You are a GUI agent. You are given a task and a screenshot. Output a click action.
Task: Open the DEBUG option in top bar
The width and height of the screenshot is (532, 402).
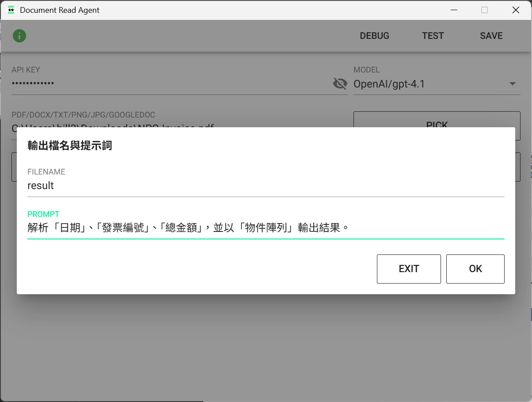374,36
